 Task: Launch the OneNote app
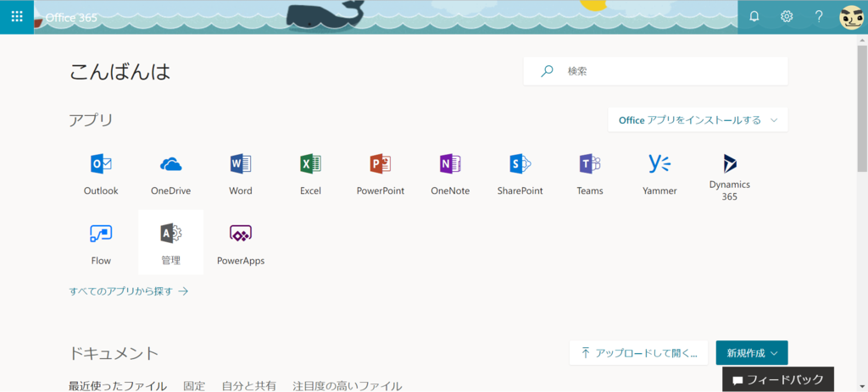click(450, 175)
